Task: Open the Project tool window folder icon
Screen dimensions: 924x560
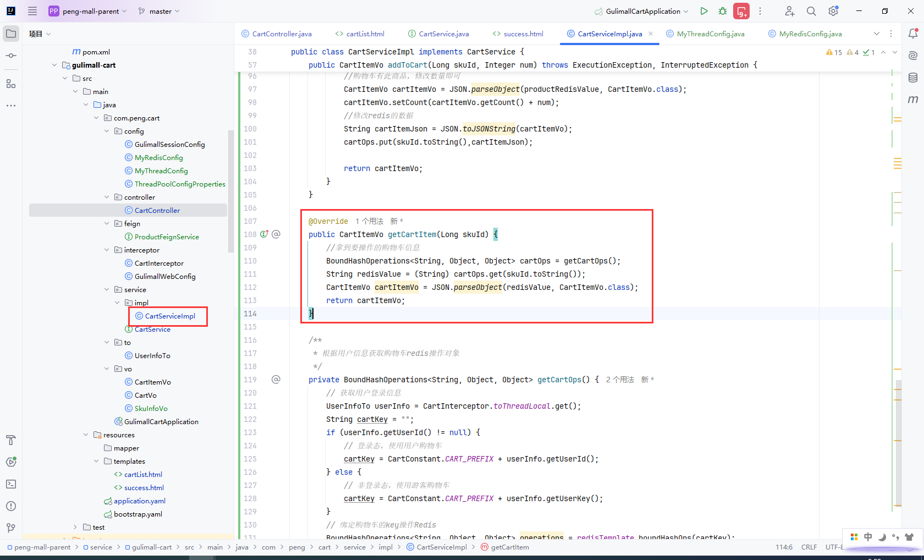Action: coord(11,34)
